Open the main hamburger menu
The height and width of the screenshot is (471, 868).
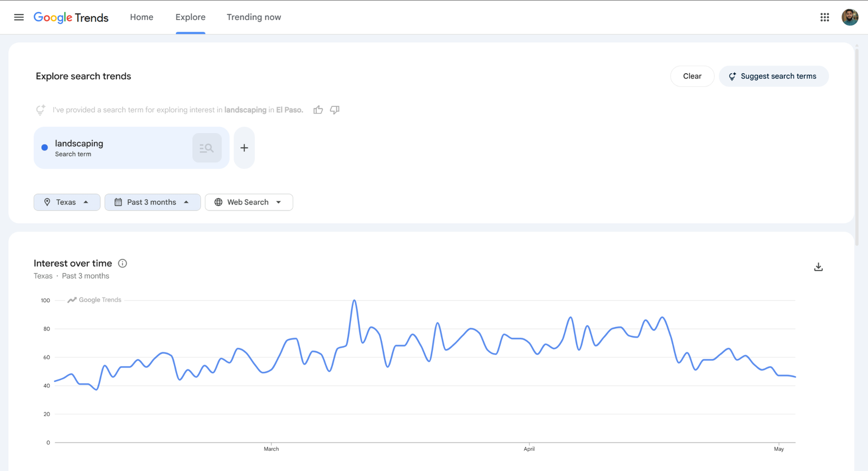point(19,17)
